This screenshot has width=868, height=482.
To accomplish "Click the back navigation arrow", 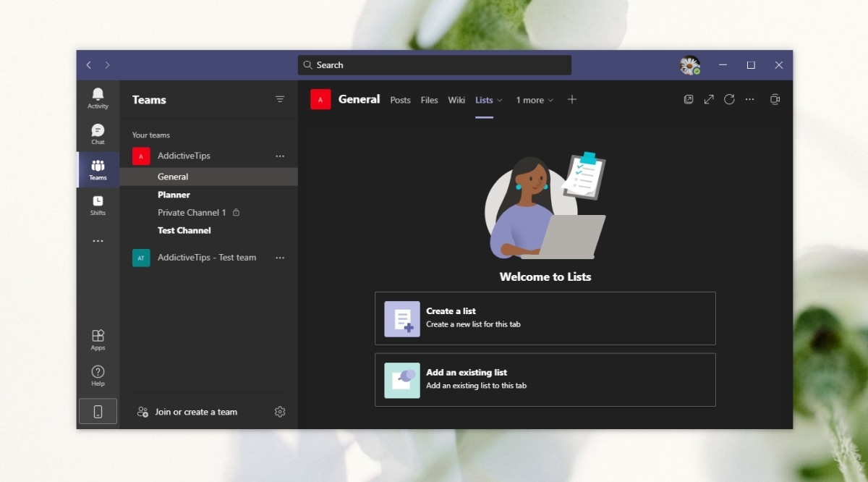I will point(89,65).
